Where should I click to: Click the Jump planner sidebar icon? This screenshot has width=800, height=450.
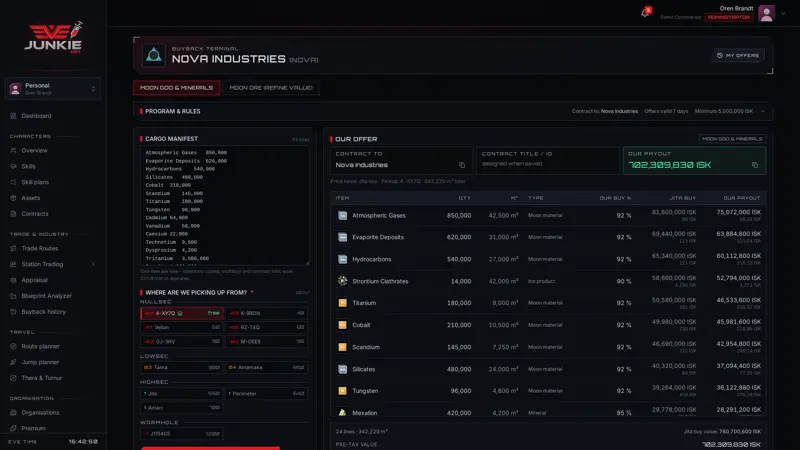click(x=13, y=362)
